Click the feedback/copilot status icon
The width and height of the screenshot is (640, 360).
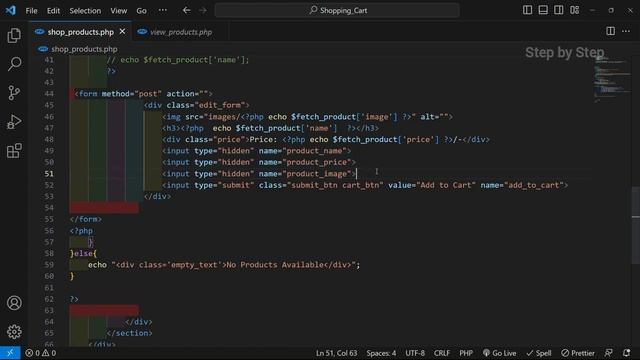click(609, 353)
